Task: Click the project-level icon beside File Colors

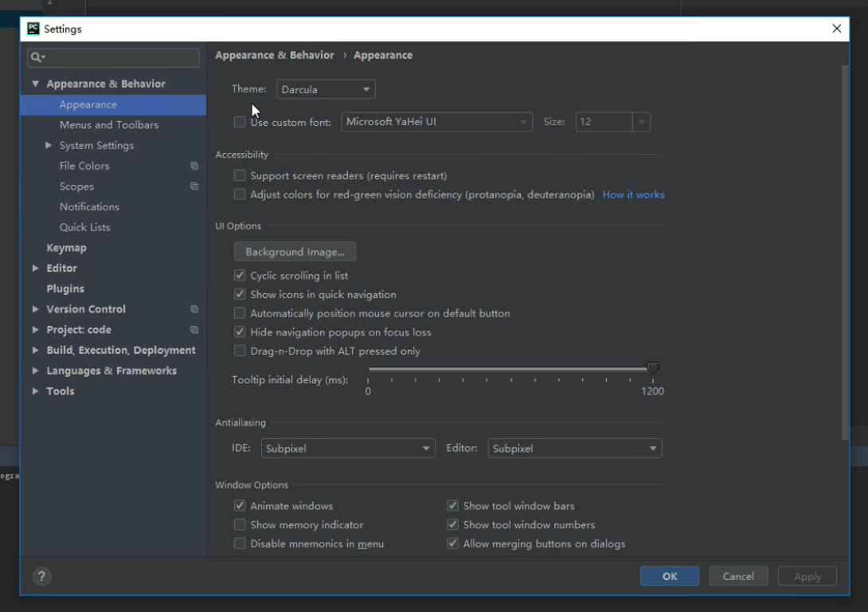Action: (x=194, y=166)
